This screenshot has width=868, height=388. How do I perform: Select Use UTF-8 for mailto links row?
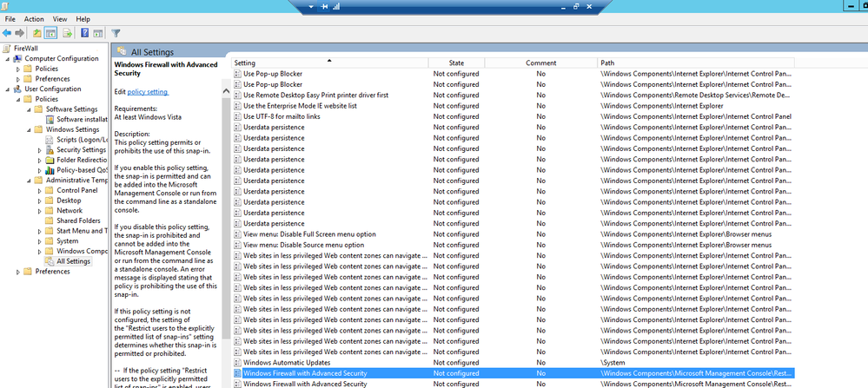click(x=513, y=116)
